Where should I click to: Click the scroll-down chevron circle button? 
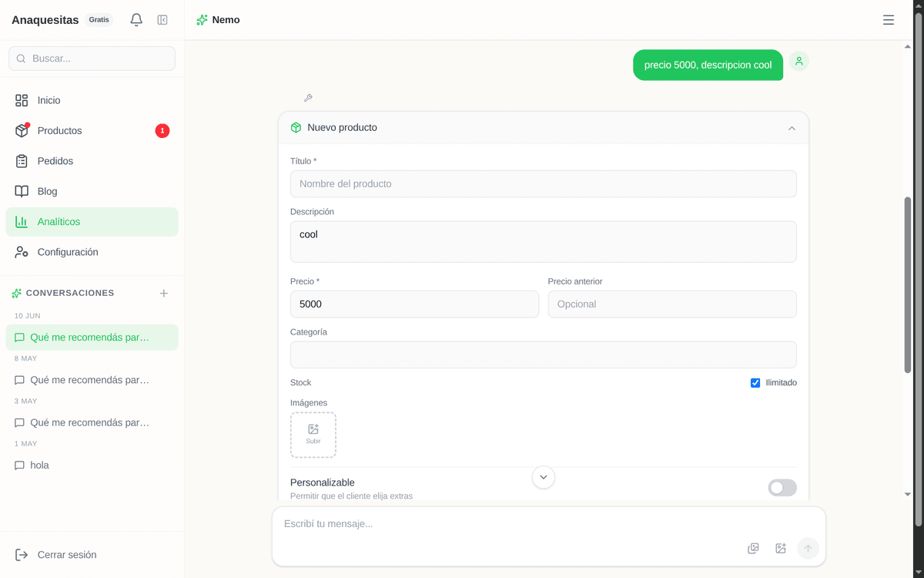point(544,477)
